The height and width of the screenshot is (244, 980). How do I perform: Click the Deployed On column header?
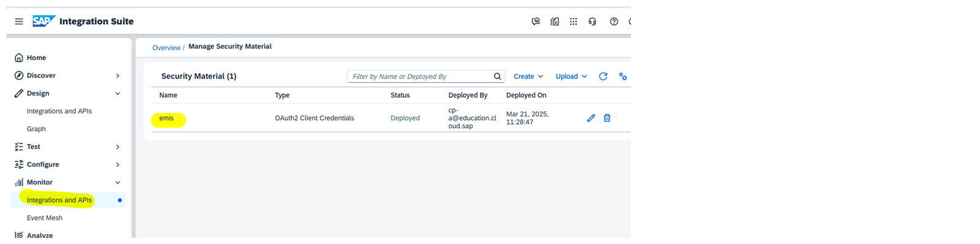pyautogui.click(x=526, y=95)
